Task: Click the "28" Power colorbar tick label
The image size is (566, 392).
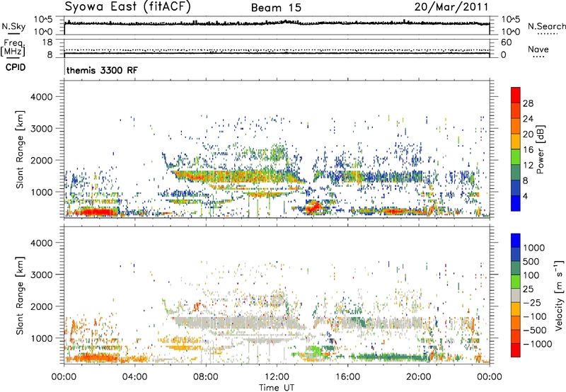Action: point(528,103)
